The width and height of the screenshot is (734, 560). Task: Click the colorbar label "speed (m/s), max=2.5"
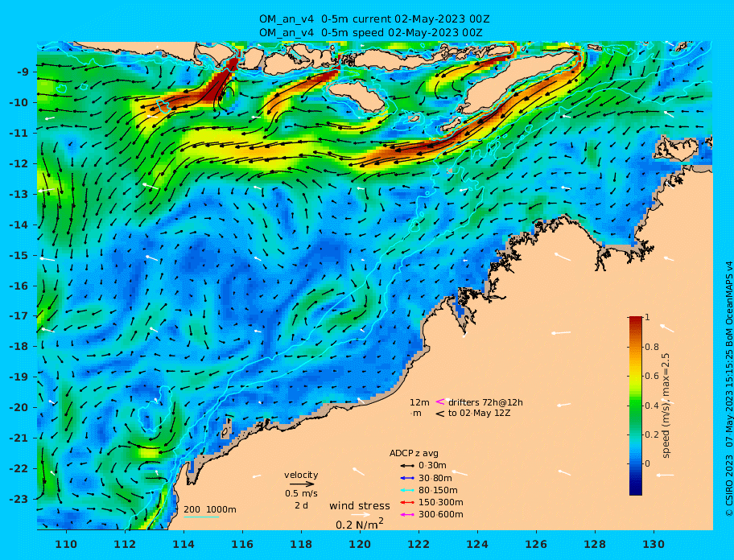pos(666,406)
